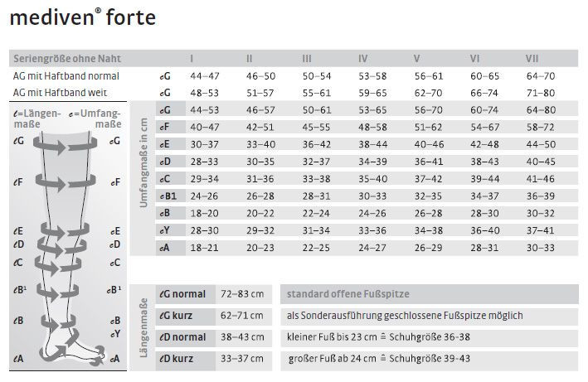This screenshot has width=588, height=382.
Task: Click value "48–53" in Haftband weit row
Action: tap(205, 93)
